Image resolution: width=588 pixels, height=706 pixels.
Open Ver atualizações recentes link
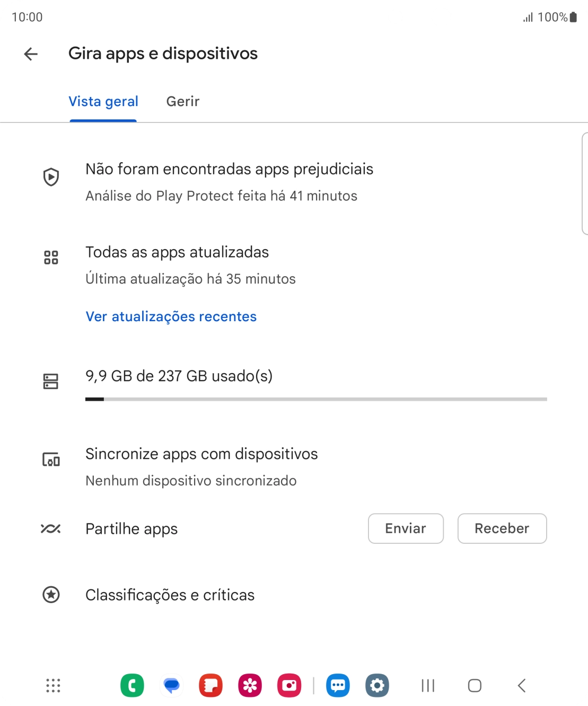(x=171, y=316)
